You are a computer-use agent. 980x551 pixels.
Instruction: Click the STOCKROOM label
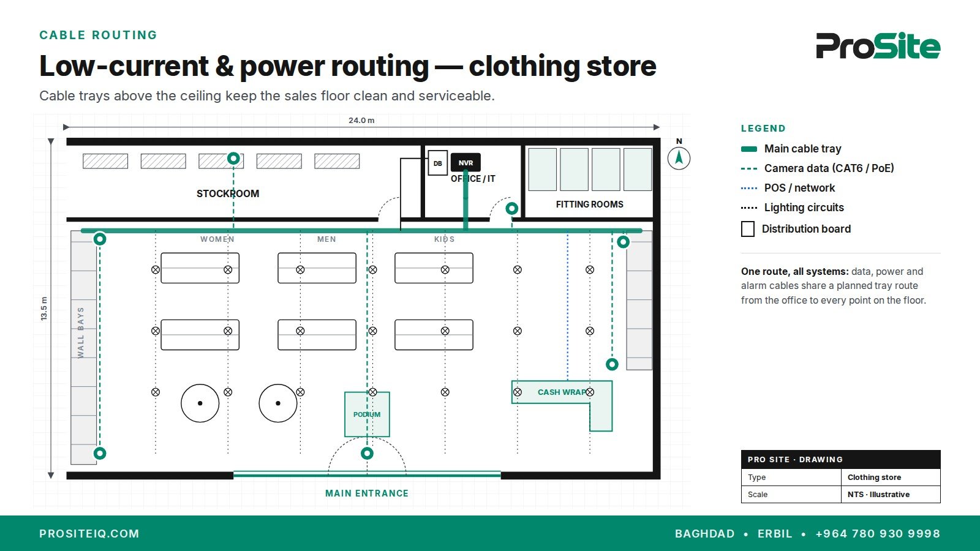228,193
